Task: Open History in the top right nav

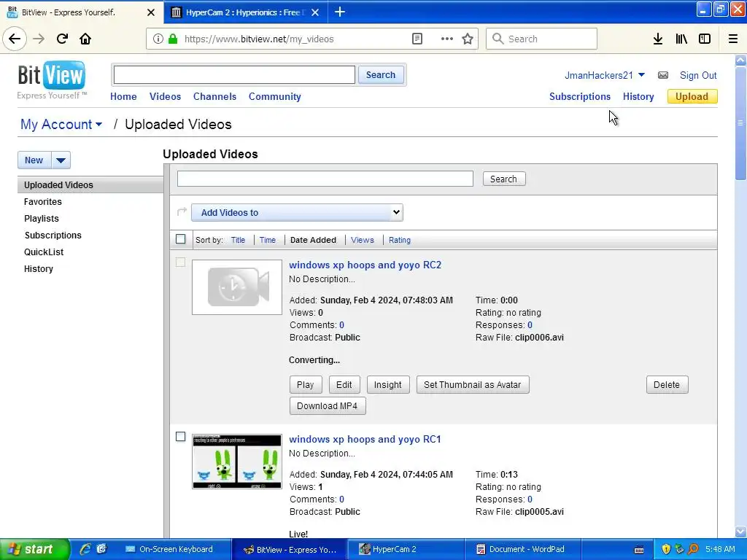Action: pos(638,97)
